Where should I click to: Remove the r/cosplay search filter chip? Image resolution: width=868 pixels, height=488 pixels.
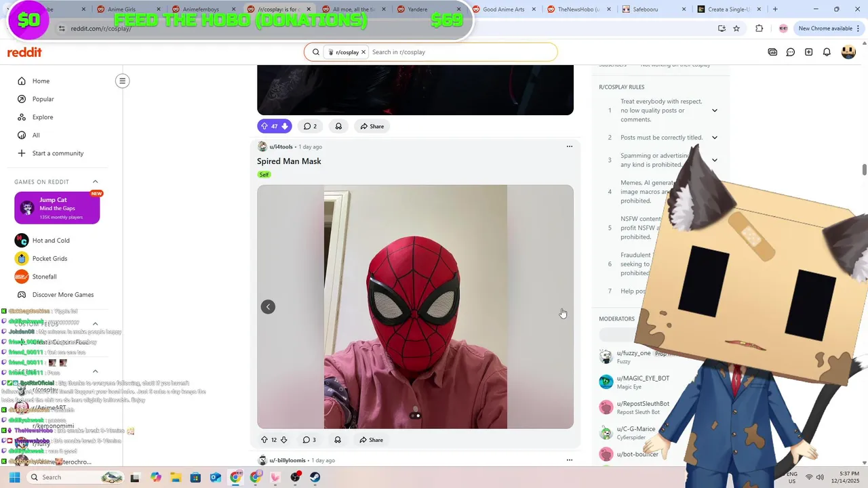tap(363, 52)
